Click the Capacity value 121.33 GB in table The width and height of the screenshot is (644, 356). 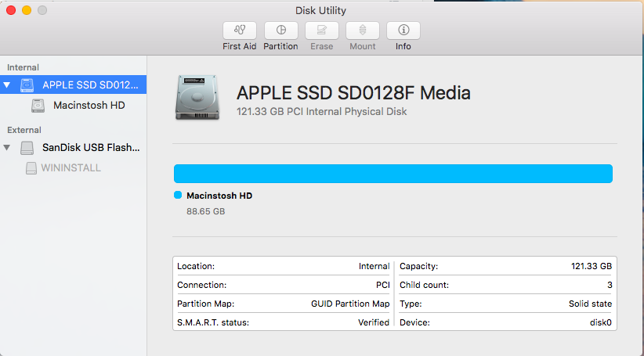(592, 266)
